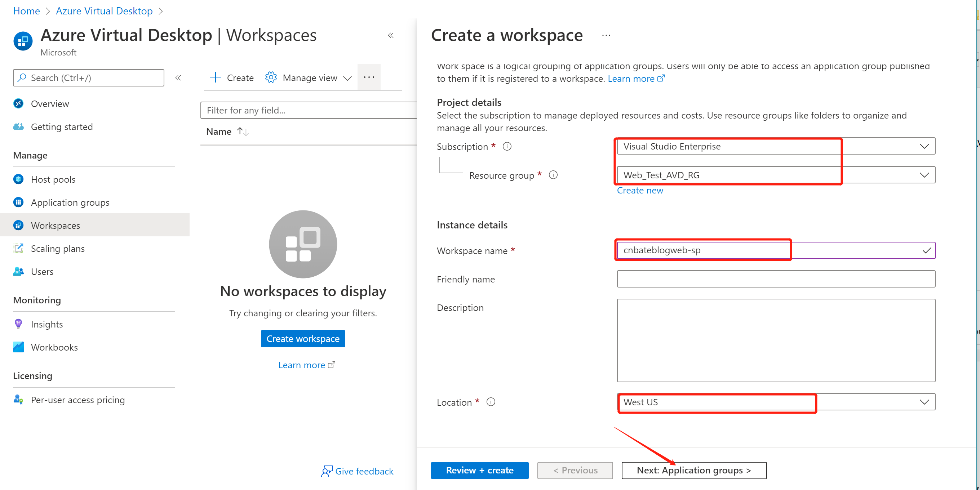The width and height of the screenshot is (980, 490).
Task: Open Application groups menu item
Action: click(x=70, y=202)
